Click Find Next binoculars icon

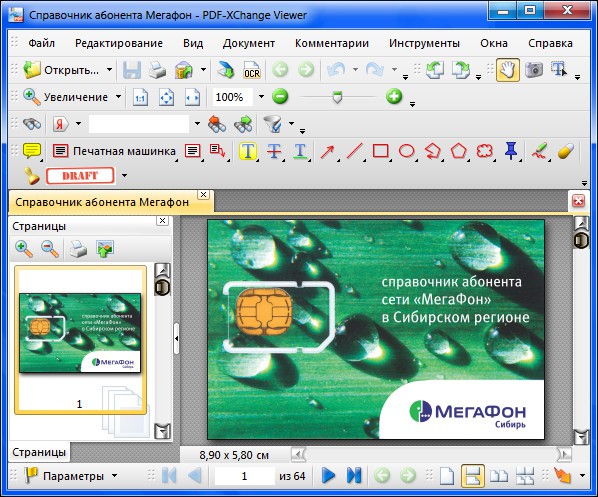(x=243, y=124)
